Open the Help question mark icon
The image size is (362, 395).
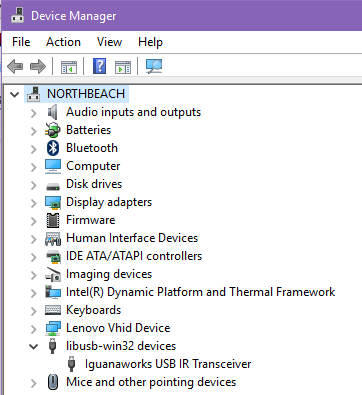click(x=99, y=66)
